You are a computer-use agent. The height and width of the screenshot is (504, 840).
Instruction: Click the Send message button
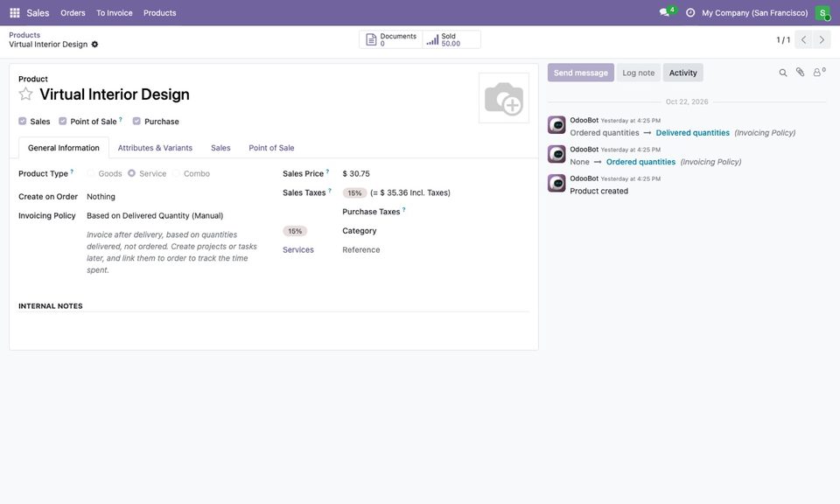(x=581, y=73)
